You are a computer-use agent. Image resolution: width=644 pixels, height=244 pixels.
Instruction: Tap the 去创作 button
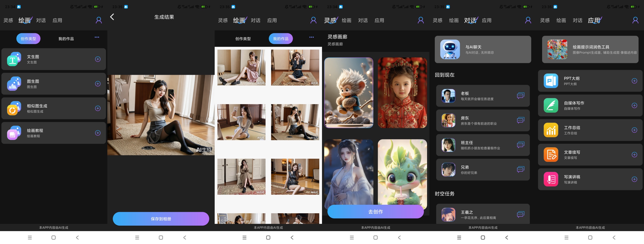[375, 211]
